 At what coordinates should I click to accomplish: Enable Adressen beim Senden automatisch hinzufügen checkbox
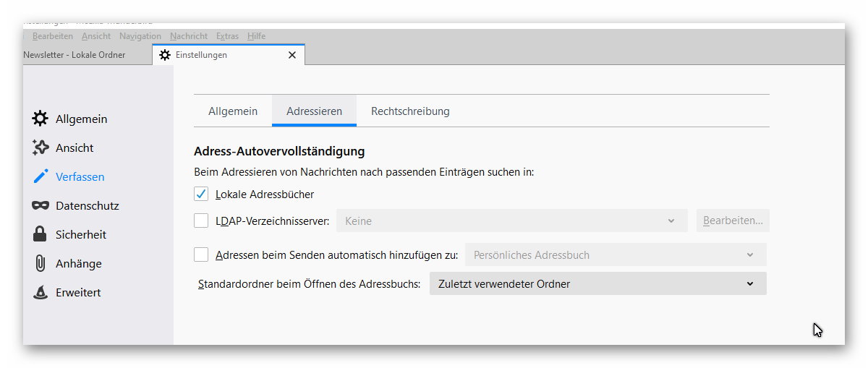(201, 254)
